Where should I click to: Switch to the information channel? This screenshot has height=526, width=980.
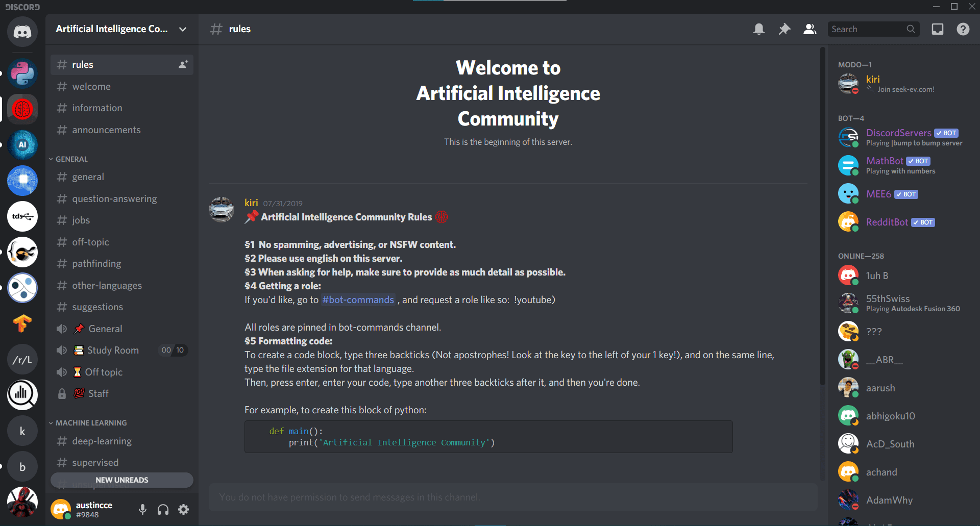(121, 108)
